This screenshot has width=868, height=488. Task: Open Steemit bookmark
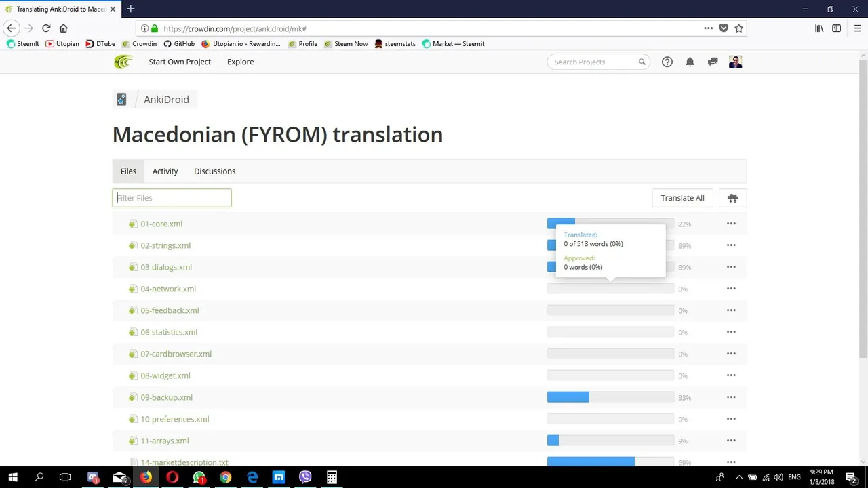pyautogui.click(x=23, y=44)
